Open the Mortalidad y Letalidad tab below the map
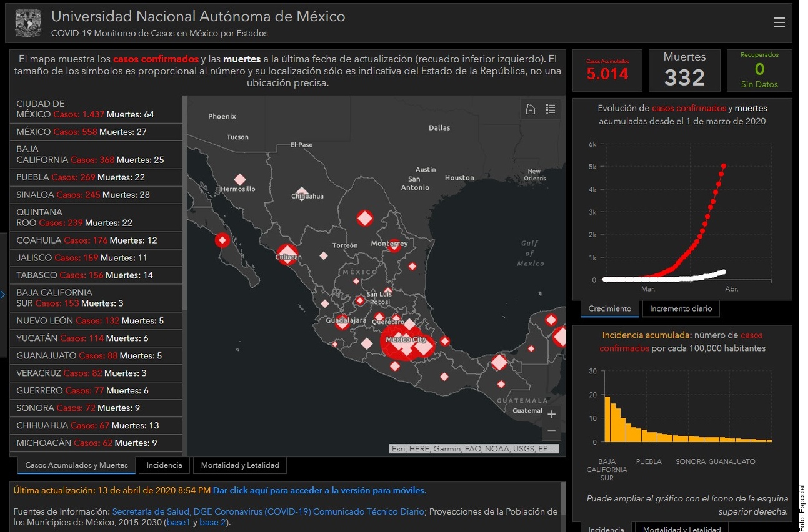Screen dimensions: 808x532 point(240,465)
